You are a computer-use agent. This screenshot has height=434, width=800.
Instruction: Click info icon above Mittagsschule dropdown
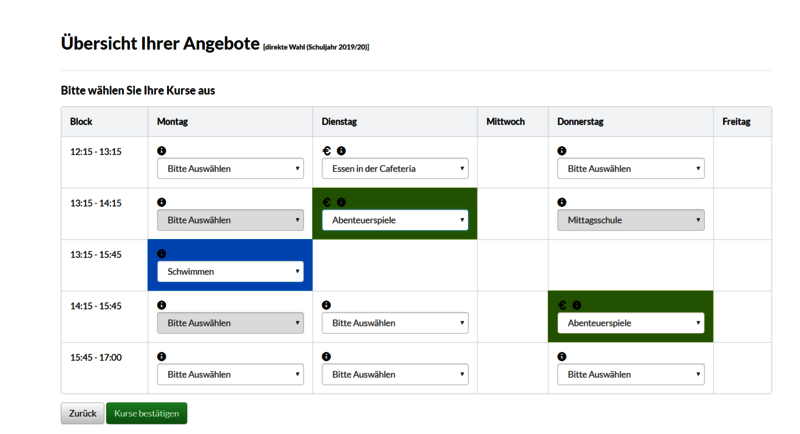point(562,202)
